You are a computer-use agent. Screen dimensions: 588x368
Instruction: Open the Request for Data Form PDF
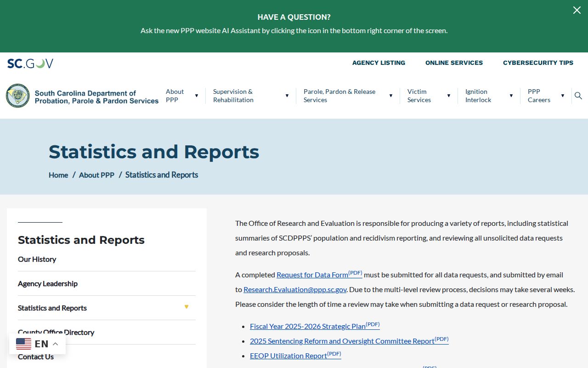[319, 274]
